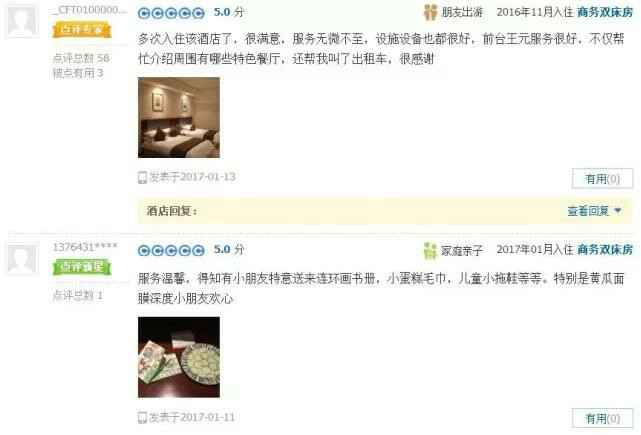Mark second review as 有用
The image size is (641, 435).
click(603, 418)
